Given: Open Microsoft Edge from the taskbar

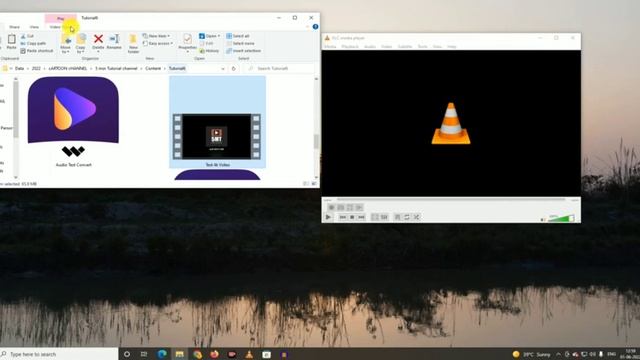Looking at the screenshot, I should coord(162,354).
